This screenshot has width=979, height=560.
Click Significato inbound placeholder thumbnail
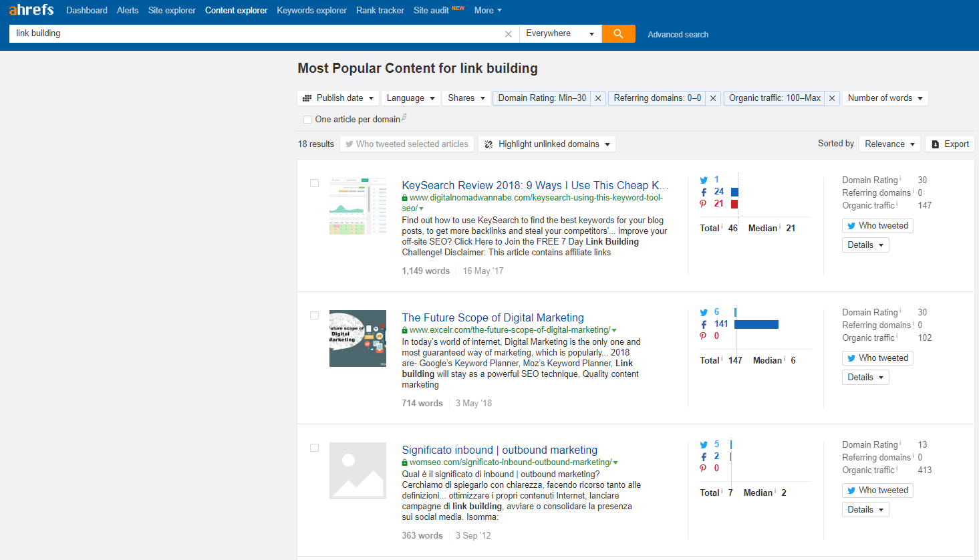358,470
